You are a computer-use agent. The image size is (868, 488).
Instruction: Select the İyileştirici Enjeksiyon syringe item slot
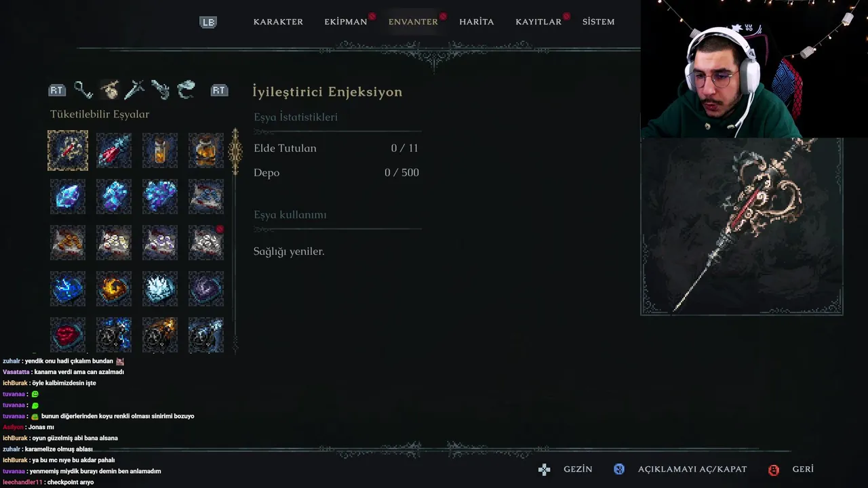[x=68, y=150]
